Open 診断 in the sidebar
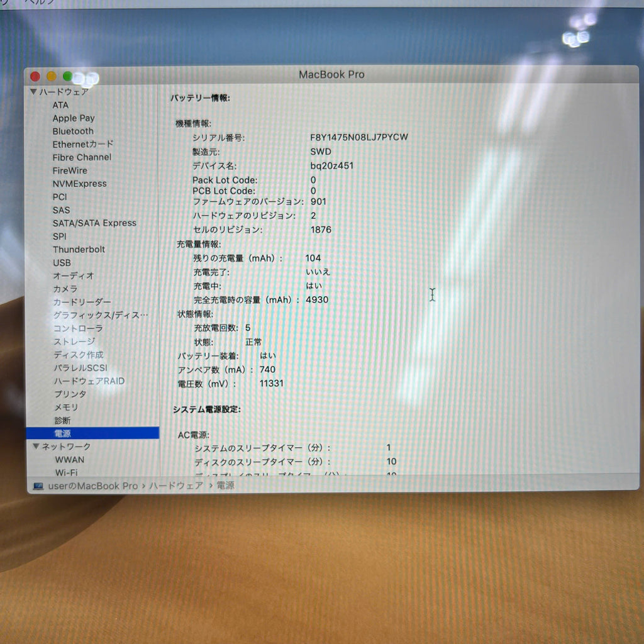This screenshot has width=644, height=644. coord(62,420)
